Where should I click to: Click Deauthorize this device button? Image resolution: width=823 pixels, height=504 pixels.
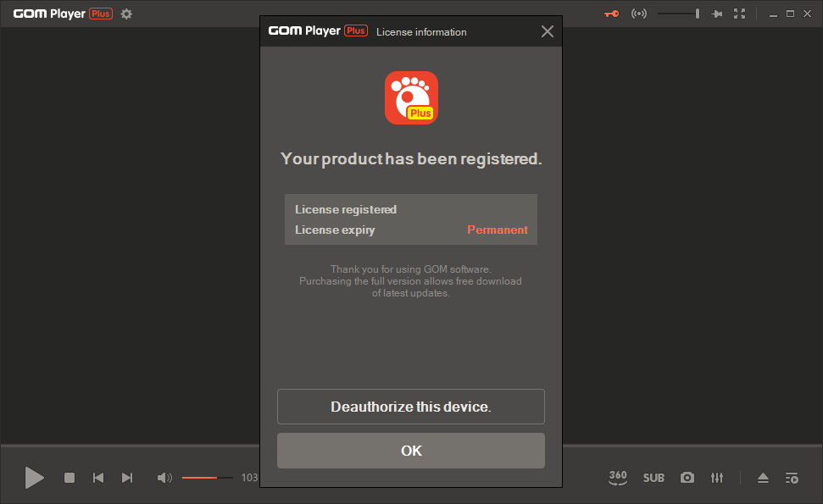(411, 407)
